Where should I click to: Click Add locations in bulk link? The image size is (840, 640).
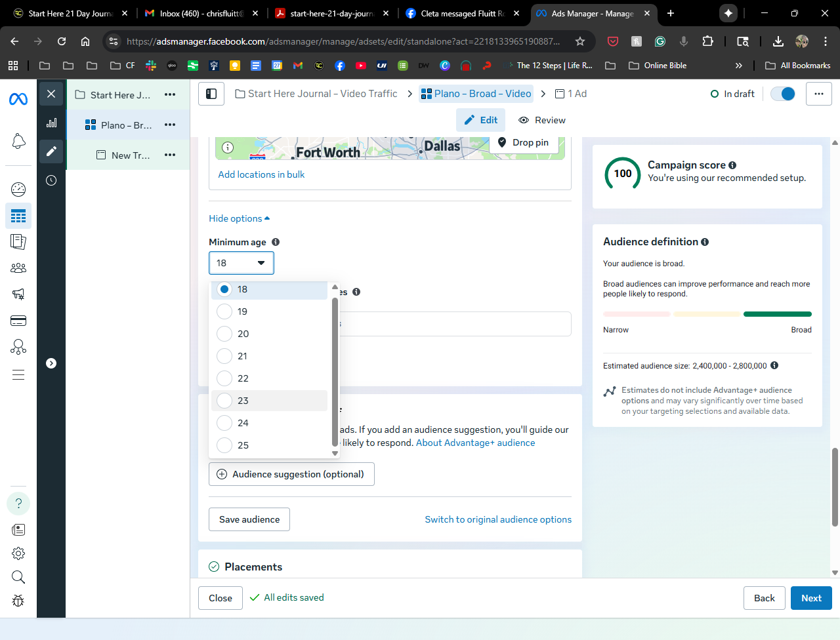click(x=261, y=174)
